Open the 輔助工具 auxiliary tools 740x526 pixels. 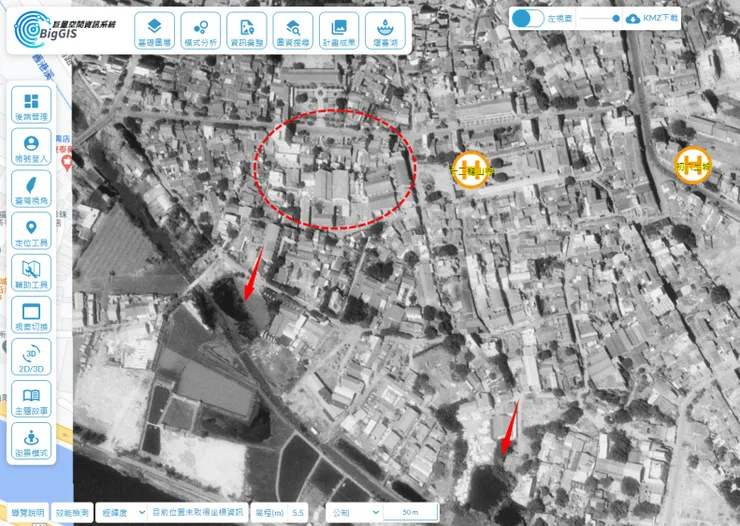point(31,273)
